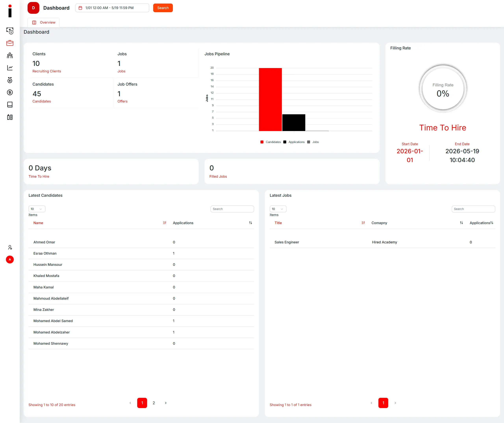
Task: Open the briefcase jobs sidebar icon
Action: [10, 43]
